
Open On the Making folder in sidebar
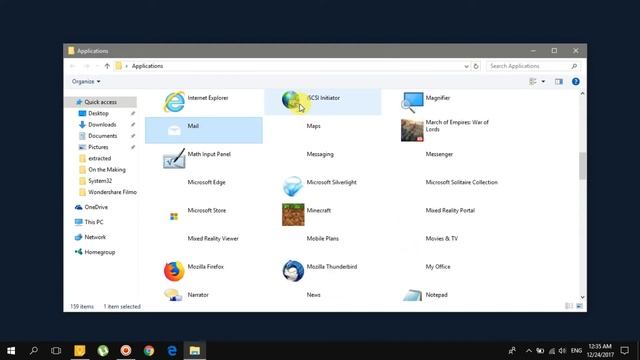click(107, 169)
